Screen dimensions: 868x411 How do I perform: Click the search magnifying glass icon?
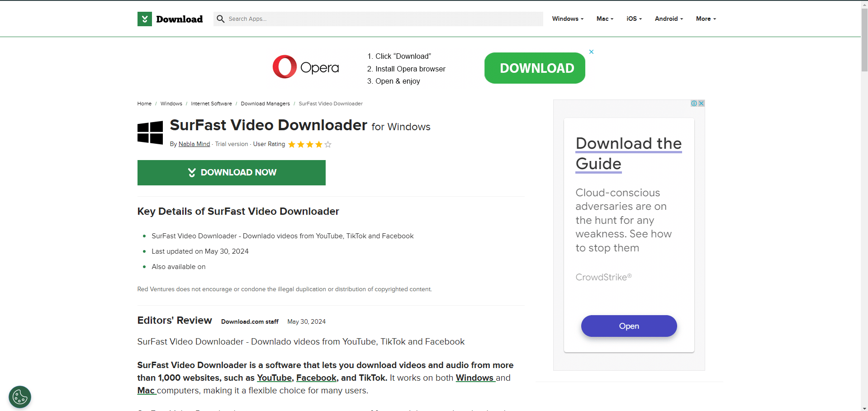[220, 19]
